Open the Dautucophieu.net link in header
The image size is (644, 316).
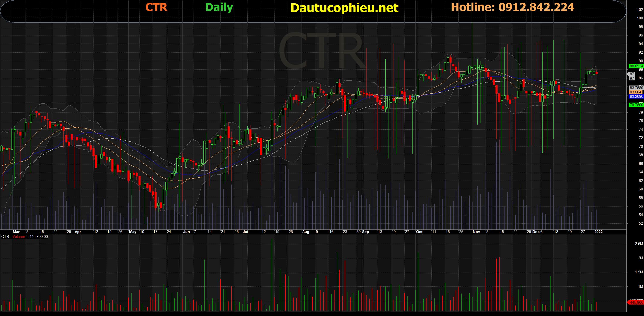[x=344, y=8]
